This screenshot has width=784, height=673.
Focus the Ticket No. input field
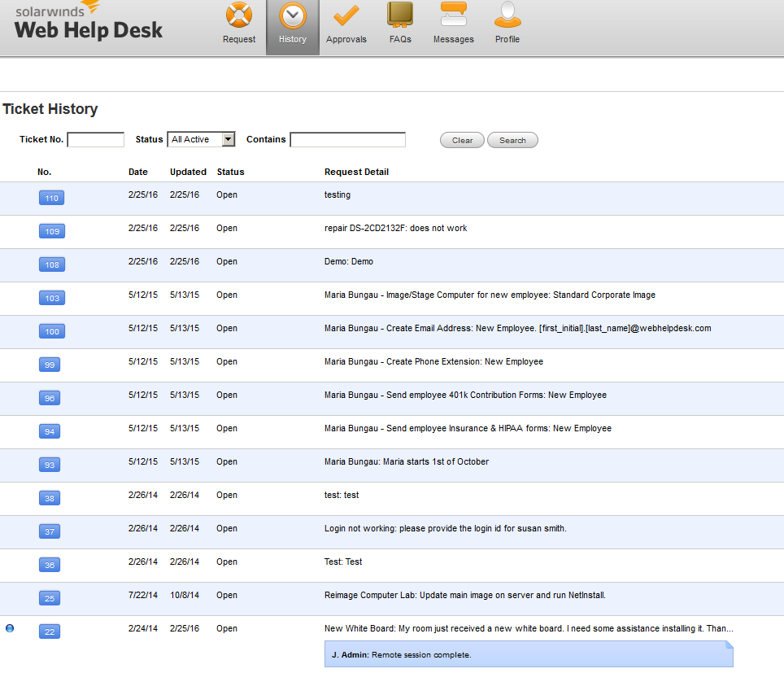[x=95, y=140]
